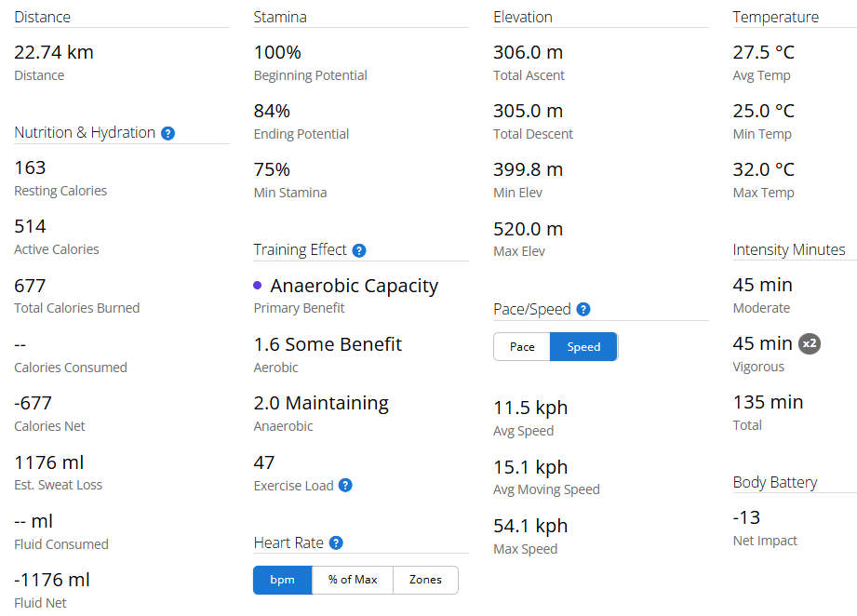Open the Heart Rate help tooltip icon
Image resolution: width=857 pixels, height=616 pixels.
point(336,543)
